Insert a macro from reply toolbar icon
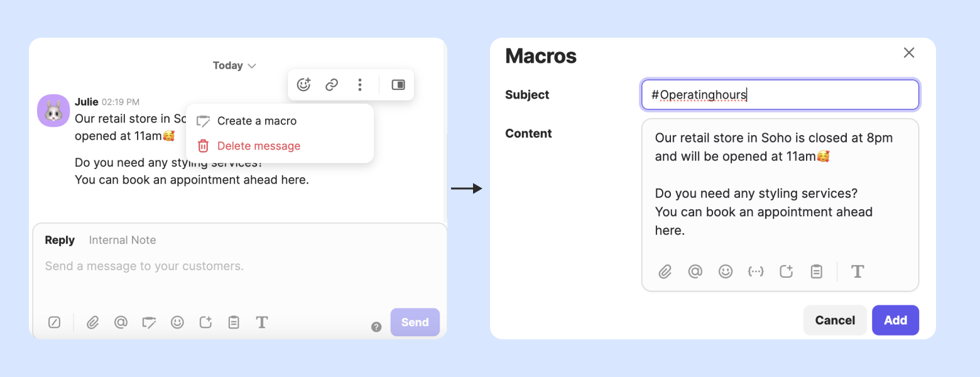The image size is (980, 377). pos(149,322)
